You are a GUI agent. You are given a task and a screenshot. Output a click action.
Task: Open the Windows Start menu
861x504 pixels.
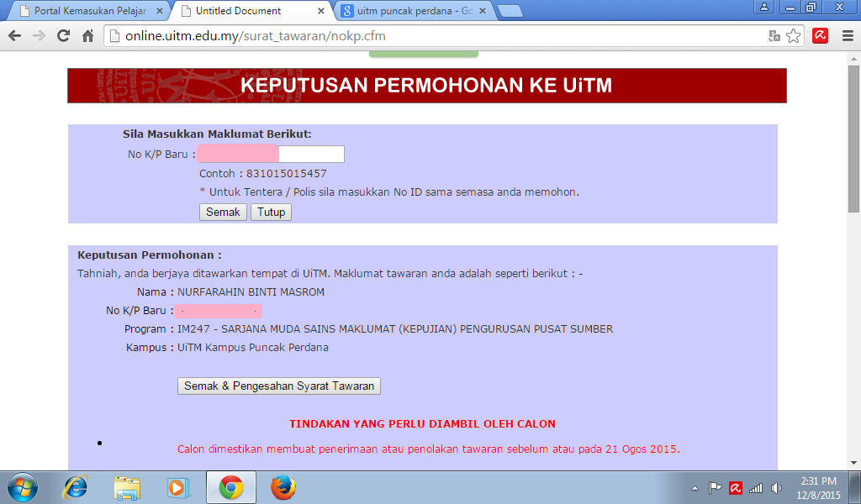click(22, 487)
